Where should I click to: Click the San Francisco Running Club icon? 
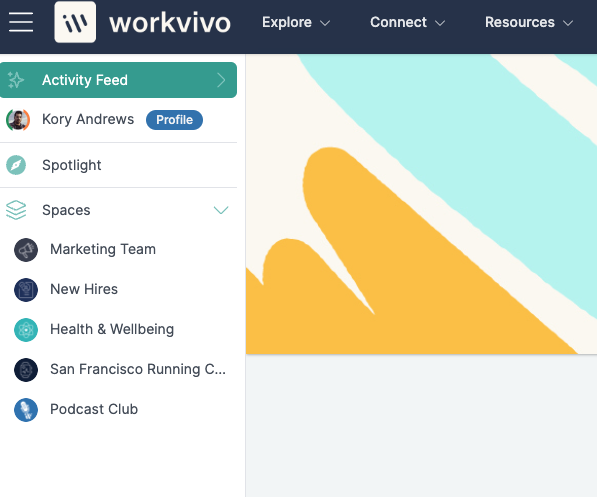(x=26, y=370)
